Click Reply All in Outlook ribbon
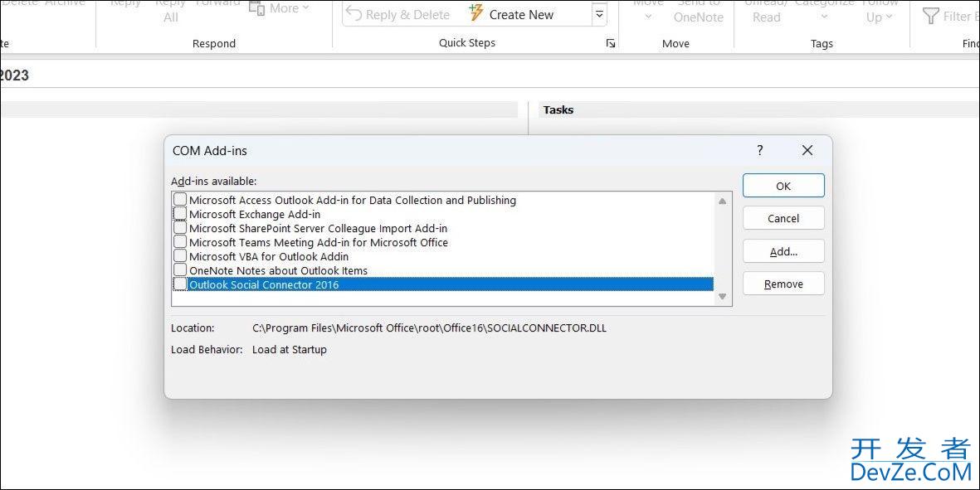The image size is (980, 490). coord(171,12)
